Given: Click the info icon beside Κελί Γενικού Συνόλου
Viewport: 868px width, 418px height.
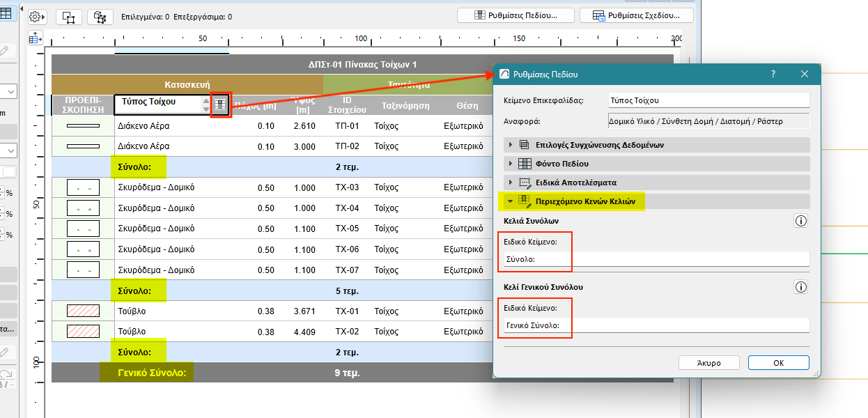Looking at the screenshot, I should (x=801, y=287).
